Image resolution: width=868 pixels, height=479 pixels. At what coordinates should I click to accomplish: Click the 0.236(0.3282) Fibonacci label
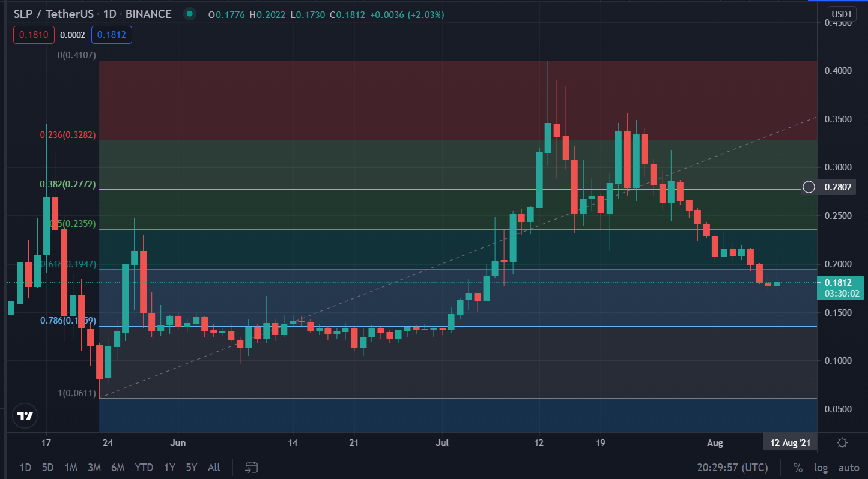pos(68,136)
